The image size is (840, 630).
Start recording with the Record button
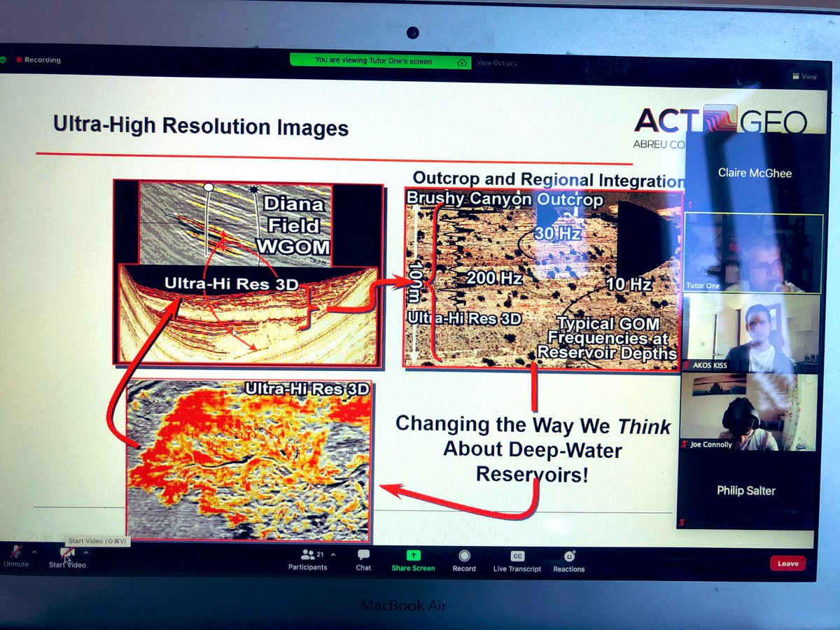(x=464, y=561)
